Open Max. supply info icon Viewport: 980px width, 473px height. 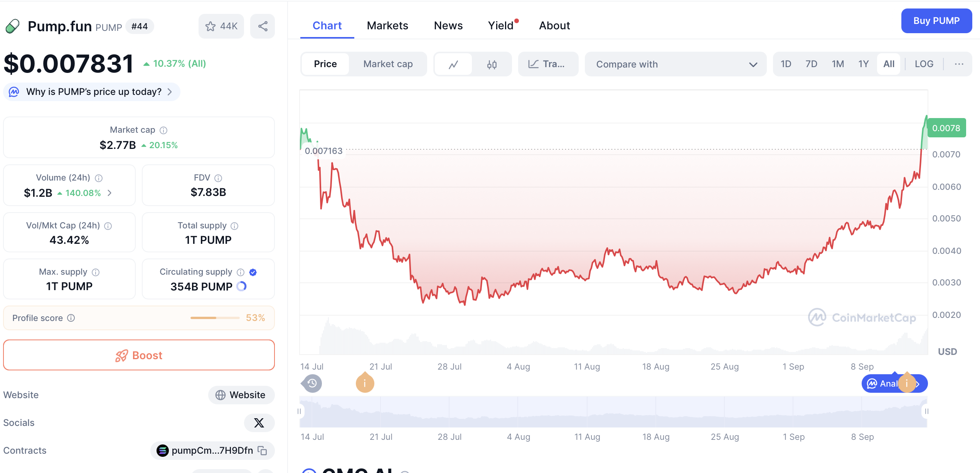point(96,272)
